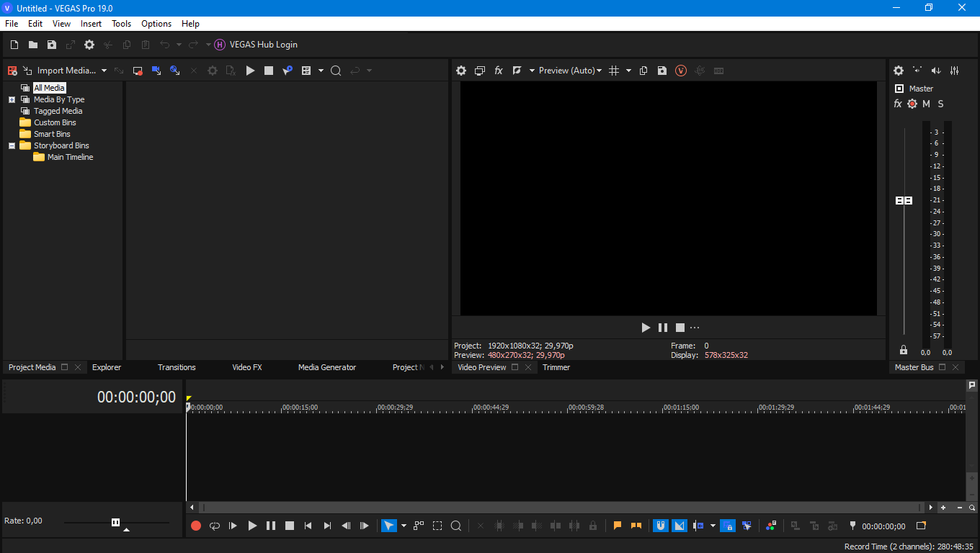Viewport: 980px width, 553px height.
Task: Toggle the Master fader lock
Action: 904,350
